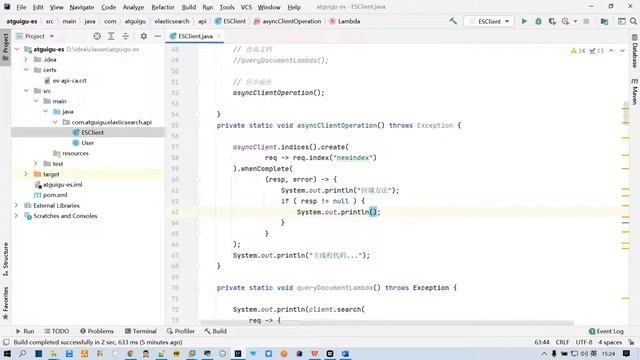
Task: Click the build project hammer icon
Action: 453,21
